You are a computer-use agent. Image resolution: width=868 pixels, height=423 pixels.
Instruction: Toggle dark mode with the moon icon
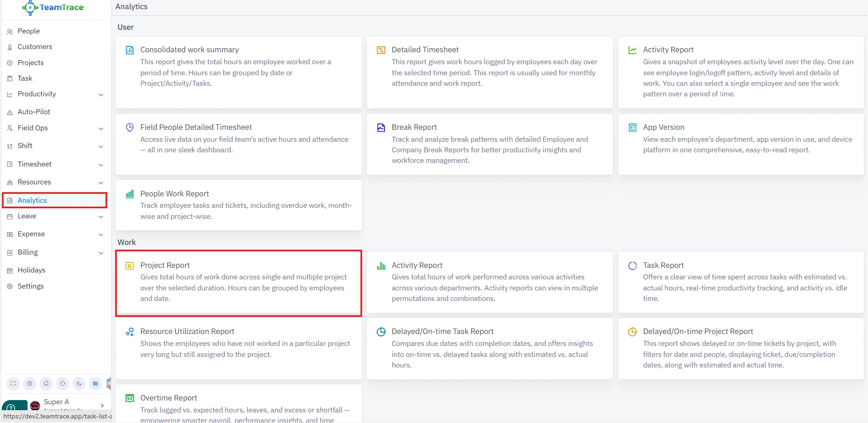tap(79, 384)
